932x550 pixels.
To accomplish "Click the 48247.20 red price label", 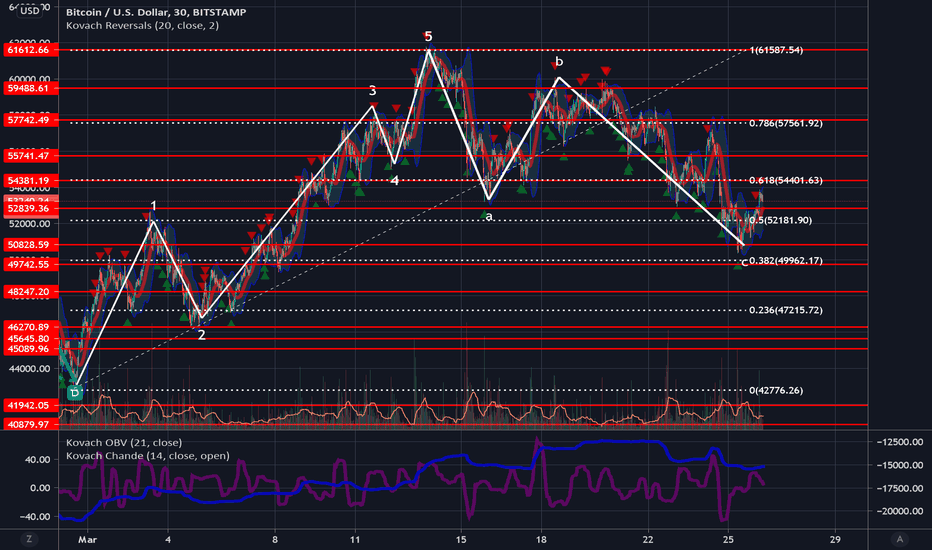I will point(31,292).
